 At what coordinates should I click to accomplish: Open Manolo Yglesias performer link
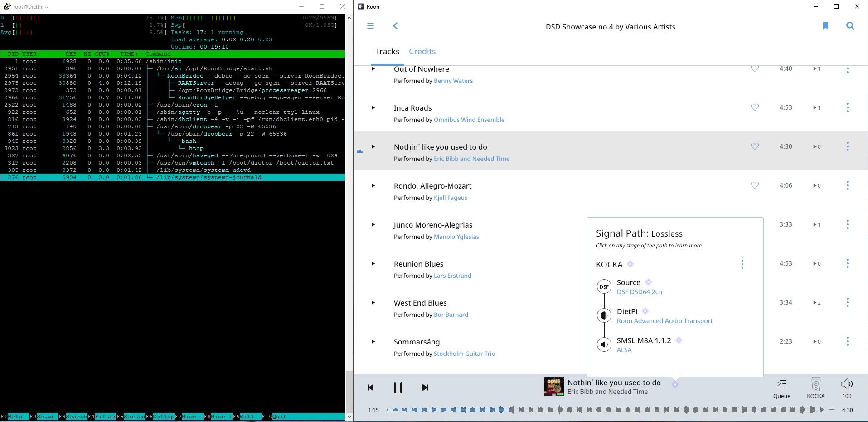(x=456, y=237)
